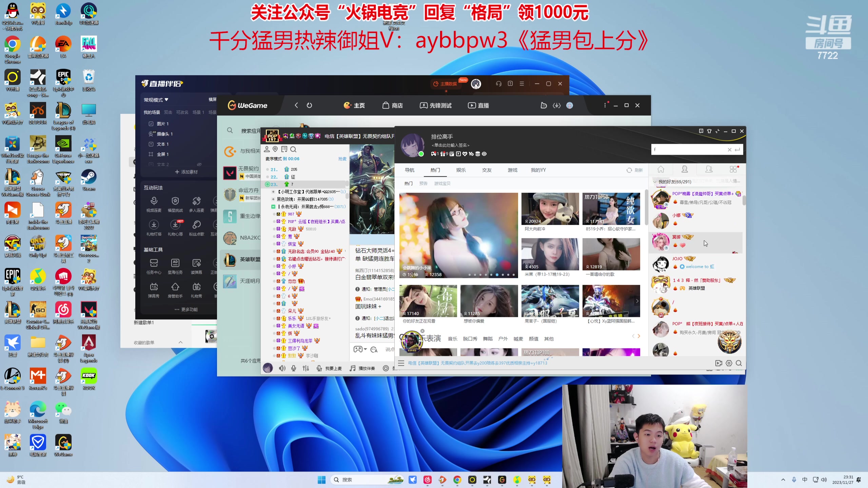
Task: Open YY contacts person icon
Action: (685, 169)
